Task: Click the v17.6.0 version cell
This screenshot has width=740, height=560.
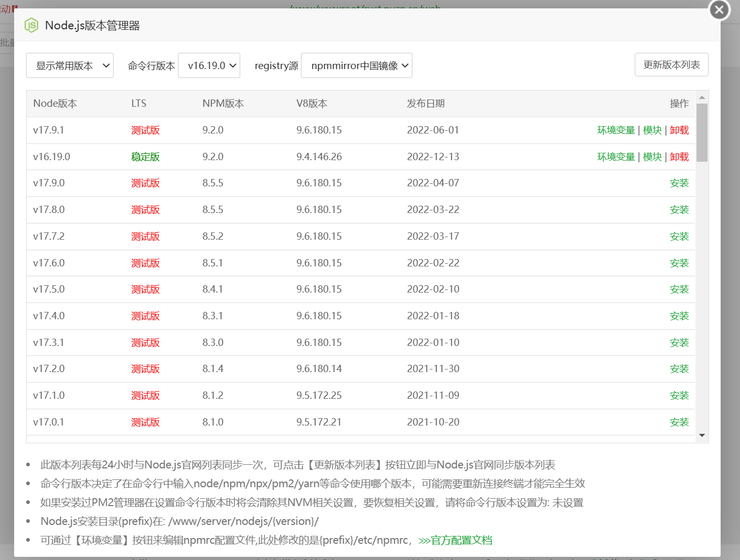Action: [49, 263]
